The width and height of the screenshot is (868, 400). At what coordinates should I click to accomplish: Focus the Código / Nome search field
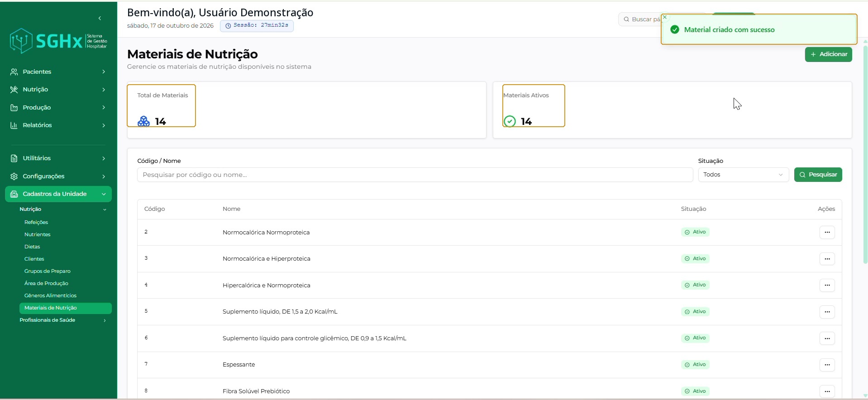pos(415,175)
